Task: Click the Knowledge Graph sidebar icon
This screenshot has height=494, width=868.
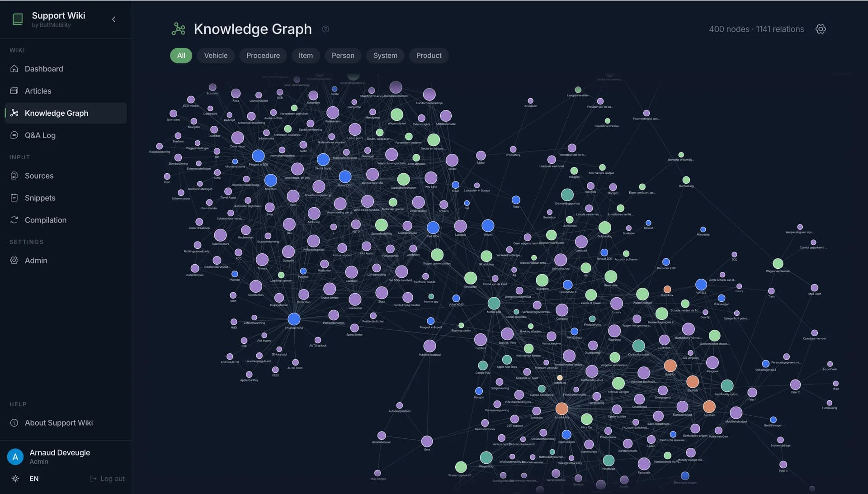Action: pos(14,113)
